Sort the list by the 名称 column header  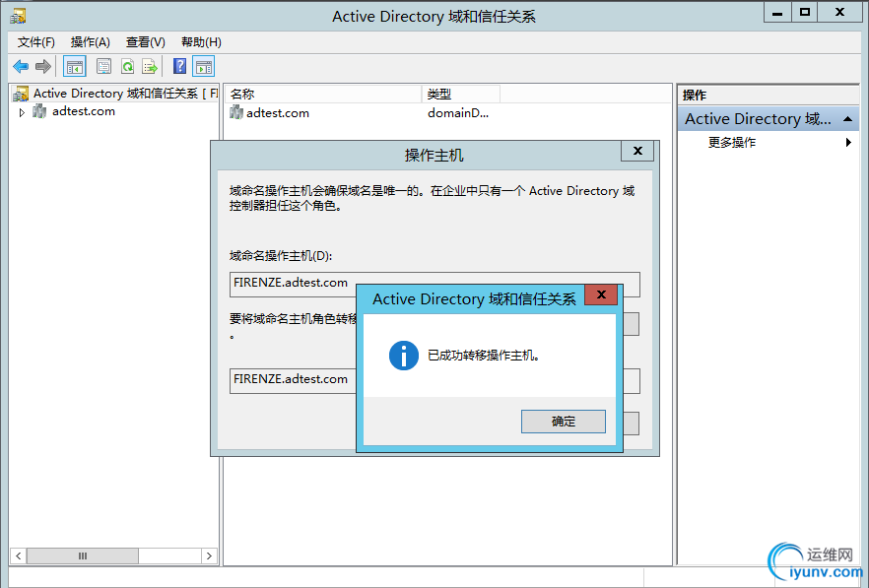tap(323, 95)
